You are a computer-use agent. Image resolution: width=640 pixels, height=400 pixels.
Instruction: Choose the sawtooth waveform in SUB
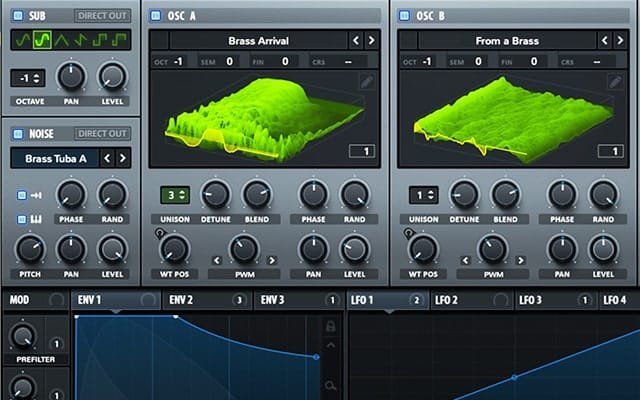tap(80, 40)
